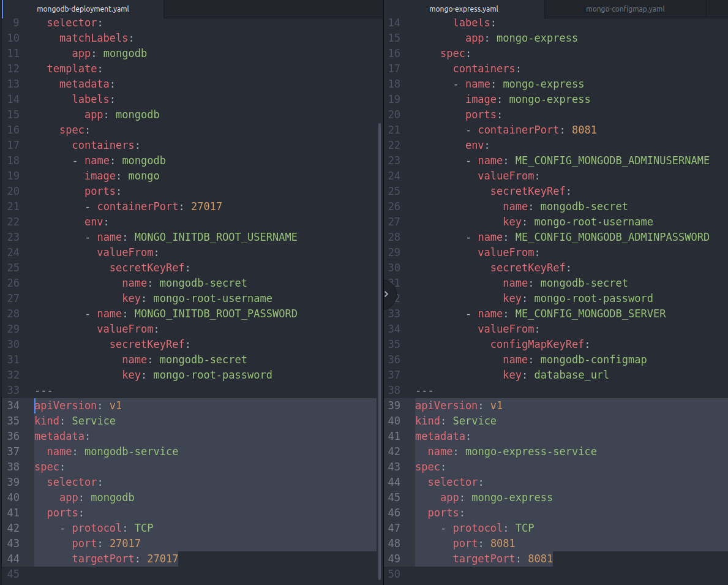728x585 pixels.
Task: Click 'secretKeyRef:' on line 30 of mongodb-deployment.yaml
Action: 150,345
